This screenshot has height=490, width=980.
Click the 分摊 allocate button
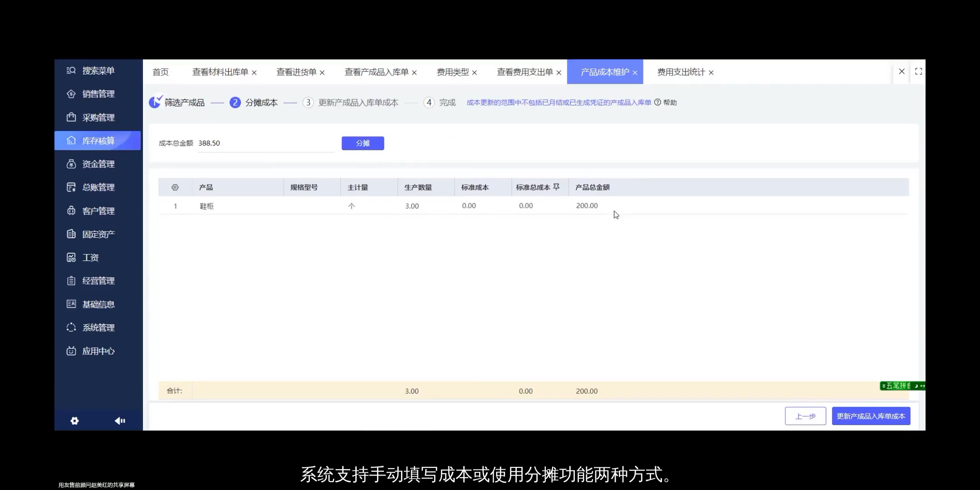point(362,143)
